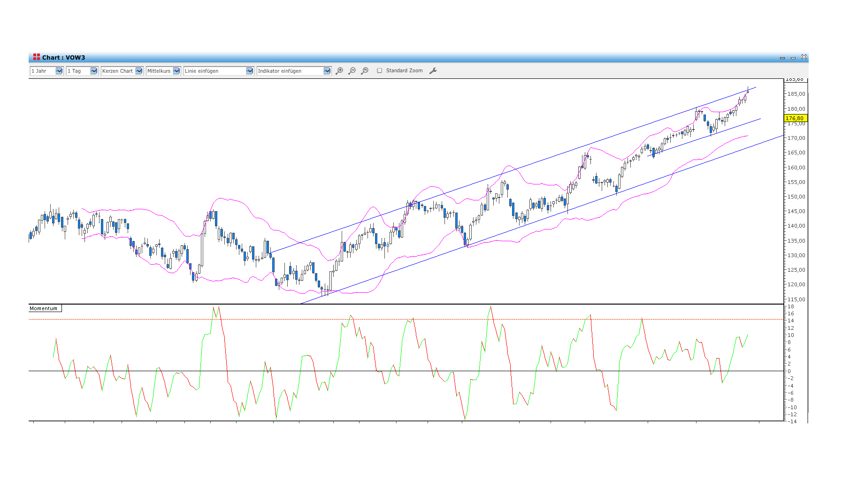Click the red squares chart window icon

tap(37, 57)
